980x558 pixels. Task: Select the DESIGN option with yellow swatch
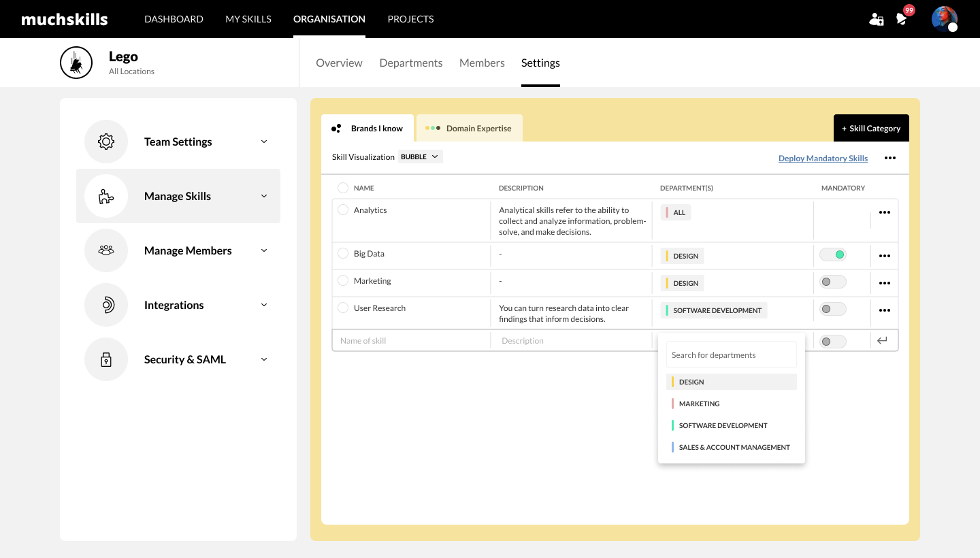click(731, 382)
